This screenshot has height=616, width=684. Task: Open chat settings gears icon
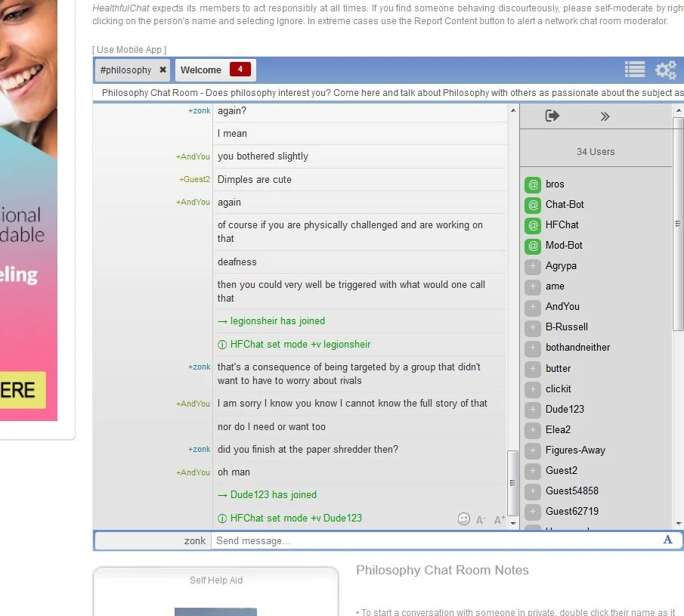(666, 70)
